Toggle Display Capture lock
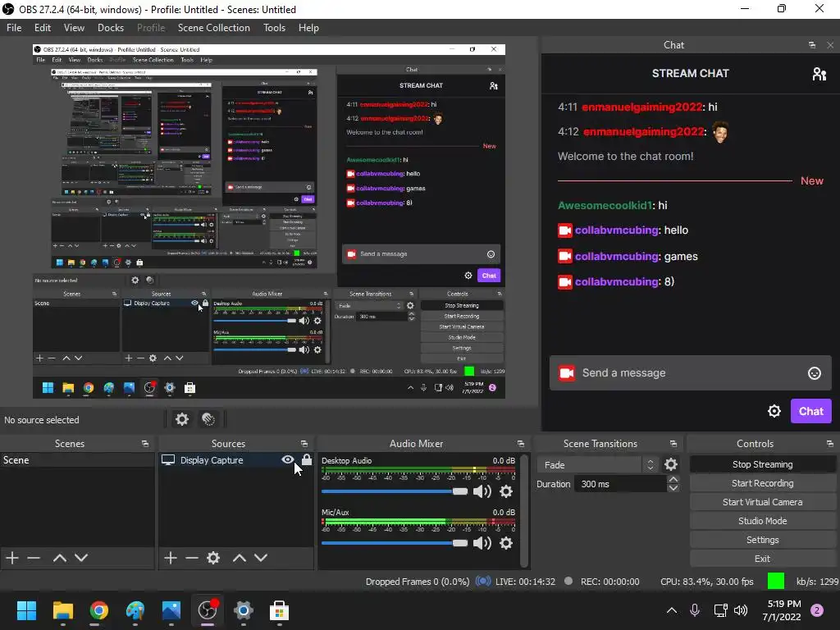The height and width of the screenshot is (630, 840). (307, 459)
